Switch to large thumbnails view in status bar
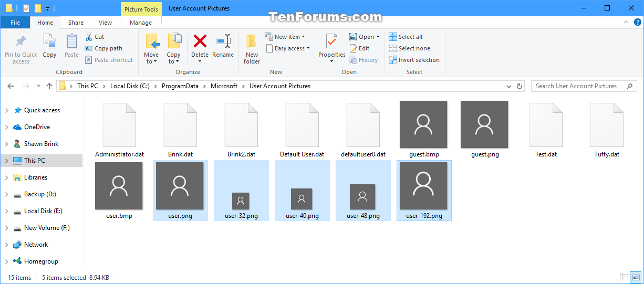 click(x=636, y=277)
